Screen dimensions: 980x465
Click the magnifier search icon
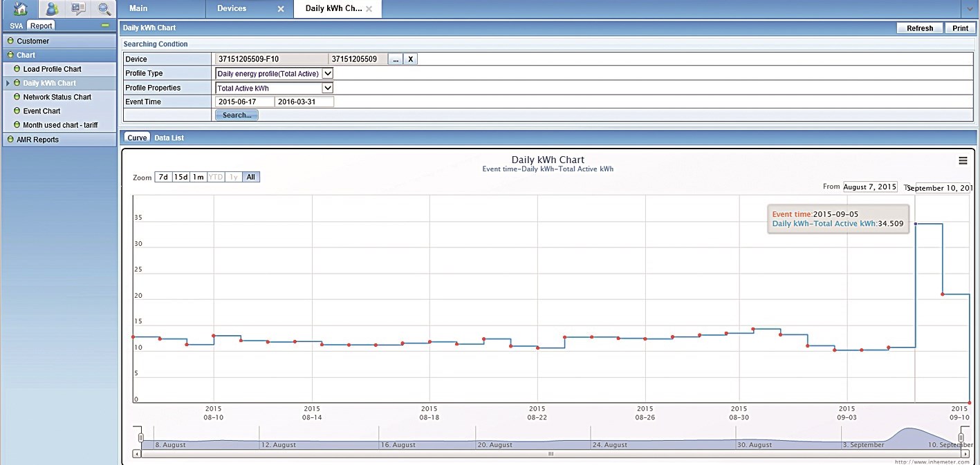(104, 9)
